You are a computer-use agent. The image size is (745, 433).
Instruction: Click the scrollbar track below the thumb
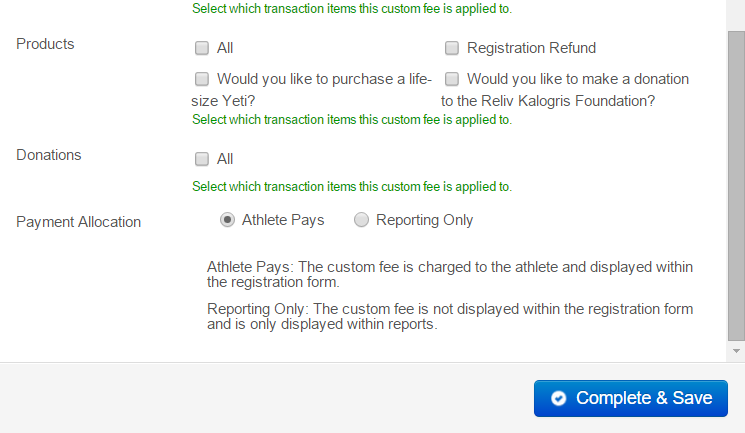(737, 341)
